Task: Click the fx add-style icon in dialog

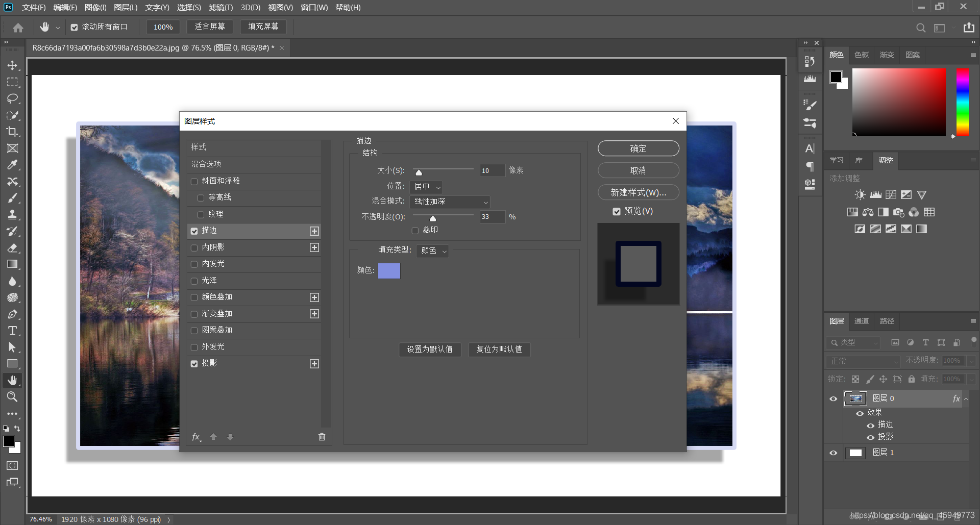Action: pos(197,437)
